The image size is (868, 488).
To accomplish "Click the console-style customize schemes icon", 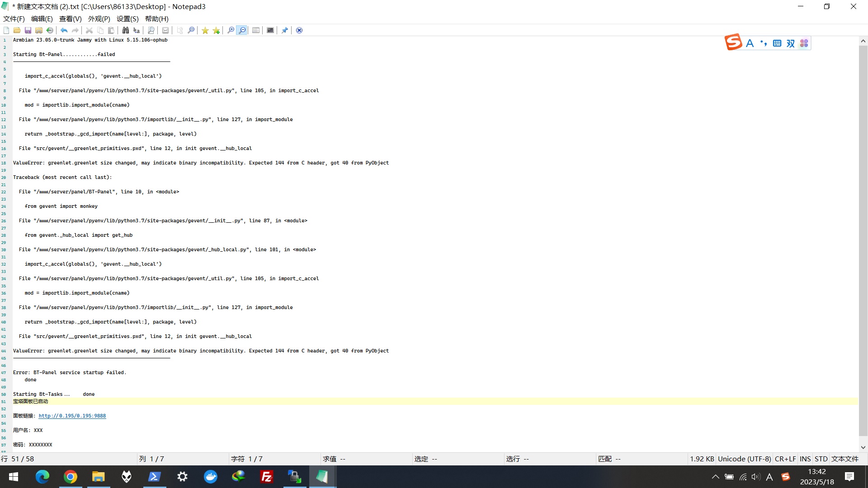I will tap(270, 30).
